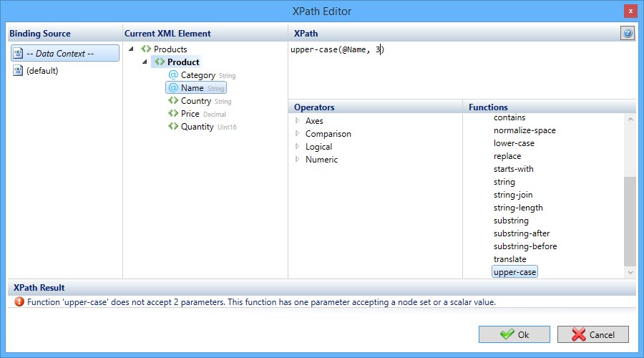Screen dimensions: 644x358
Task: Expand the Axes operators group
Action: click(x=298, y=121)
